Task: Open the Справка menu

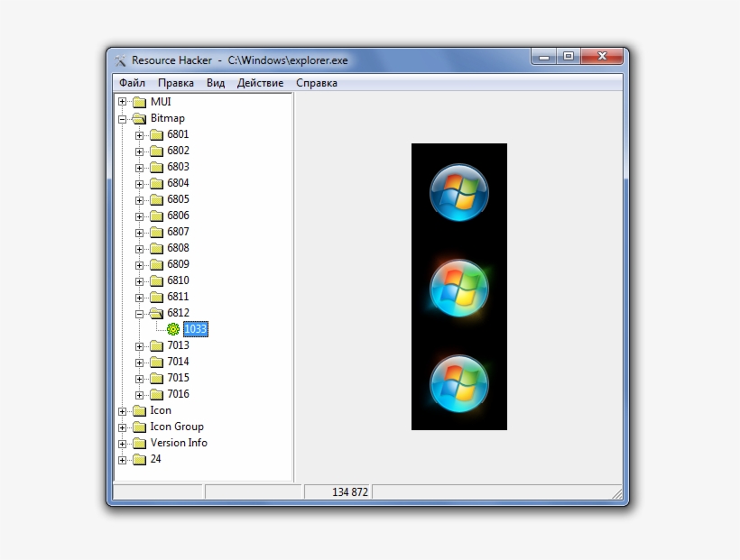Action: pos(317,83)
